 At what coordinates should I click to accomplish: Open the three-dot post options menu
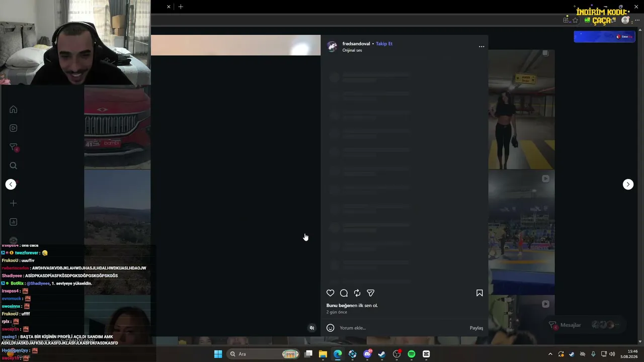(x=481, y=47)
